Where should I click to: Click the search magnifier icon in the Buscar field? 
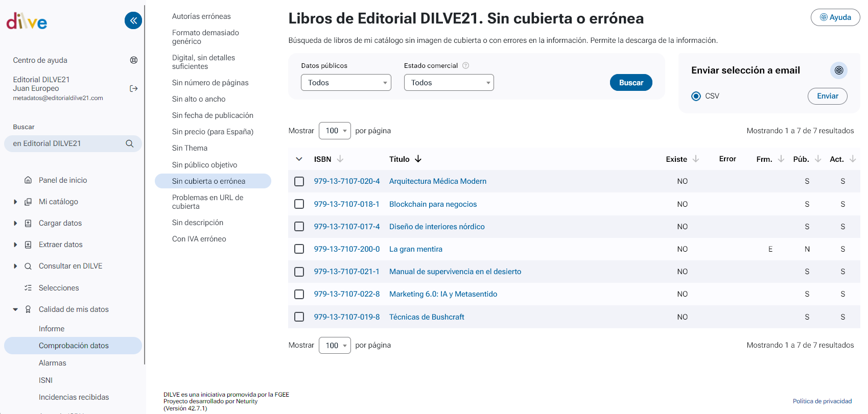click(130, 144)
